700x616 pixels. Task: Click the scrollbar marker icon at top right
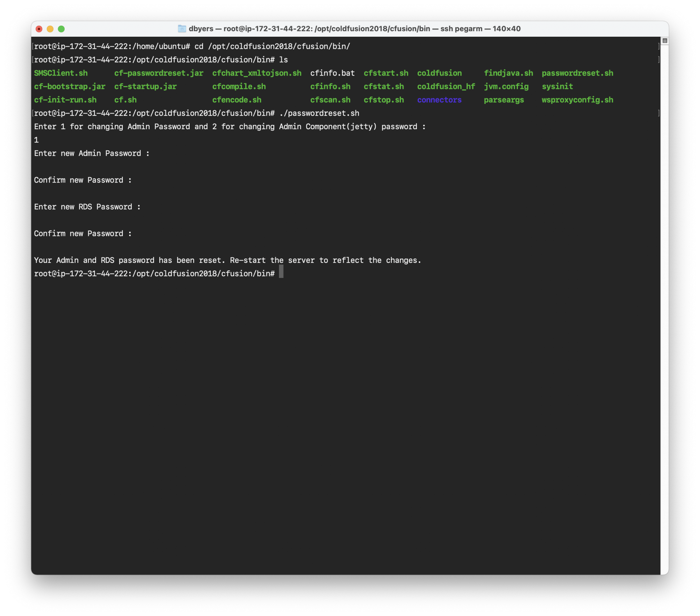click(x=665, y=40)
